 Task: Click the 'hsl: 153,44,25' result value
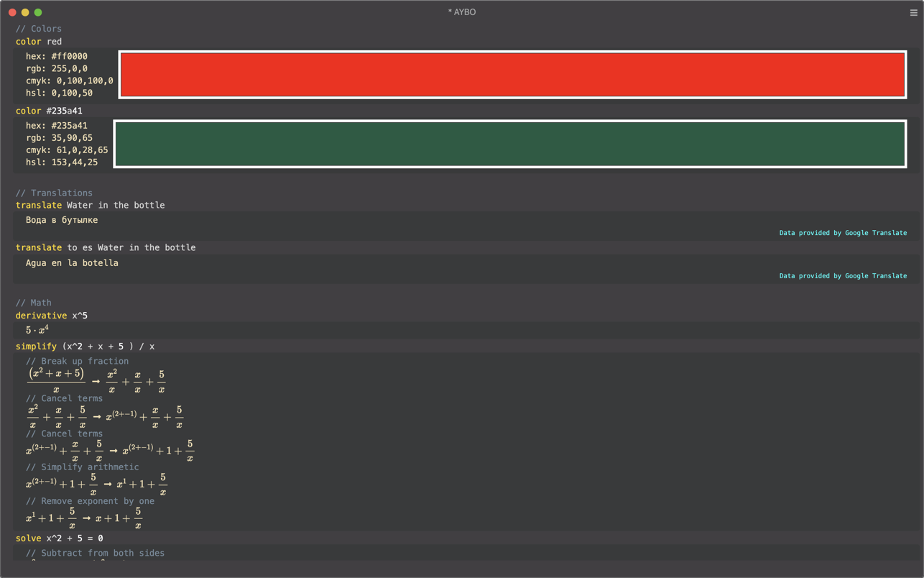pyautogui.click(x=62, y=162)
